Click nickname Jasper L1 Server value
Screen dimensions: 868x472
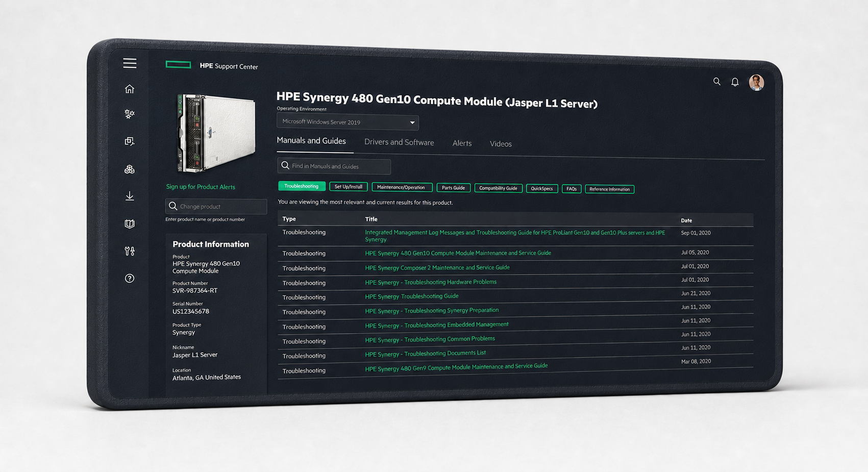195,355
